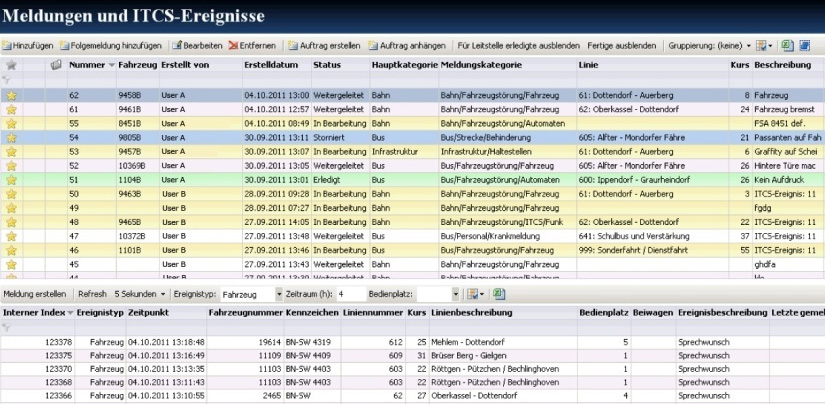Image resolution: width=825 pixels, height=404 pixels.
Task: Toggle the star on row number 53
Action: pyautogui.click(x=11, y=152)
